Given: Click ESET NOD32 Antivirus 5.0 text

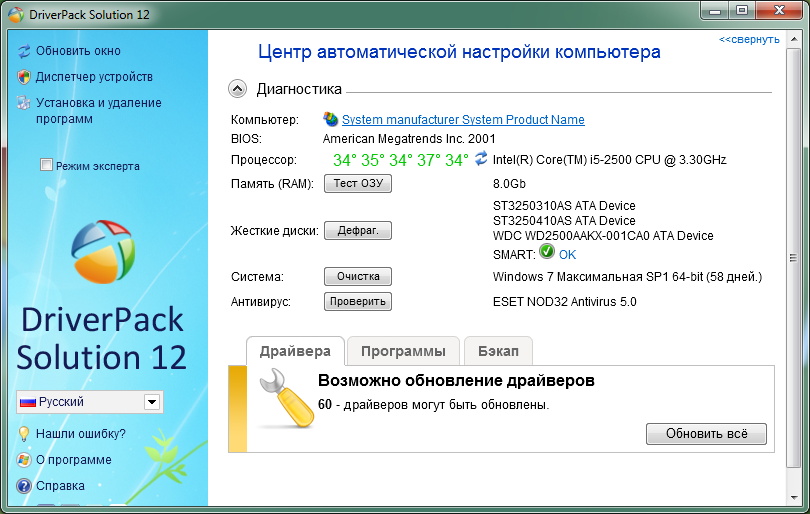Looking at the screenshot, I should [565, 302].
